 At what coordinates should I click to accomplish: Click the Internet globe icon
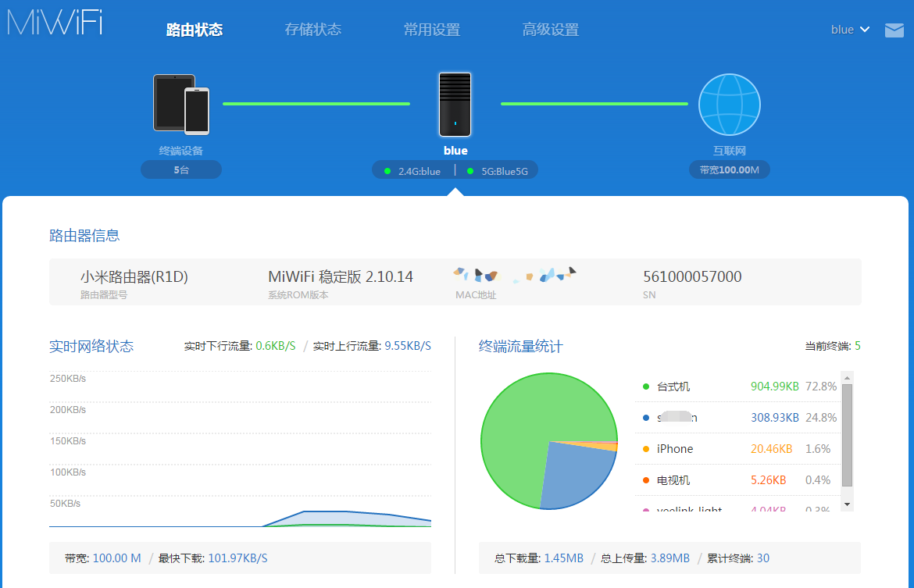(729, 104)
